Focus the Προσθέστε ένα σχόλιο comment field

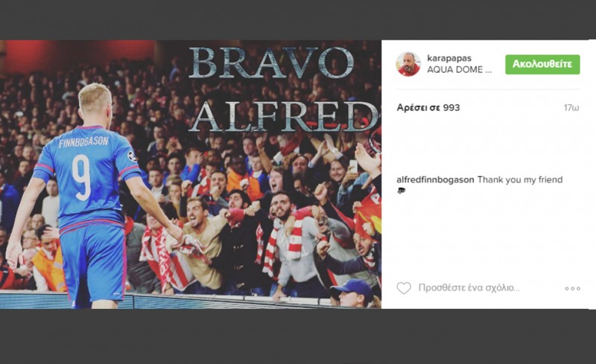coord(469,287)
